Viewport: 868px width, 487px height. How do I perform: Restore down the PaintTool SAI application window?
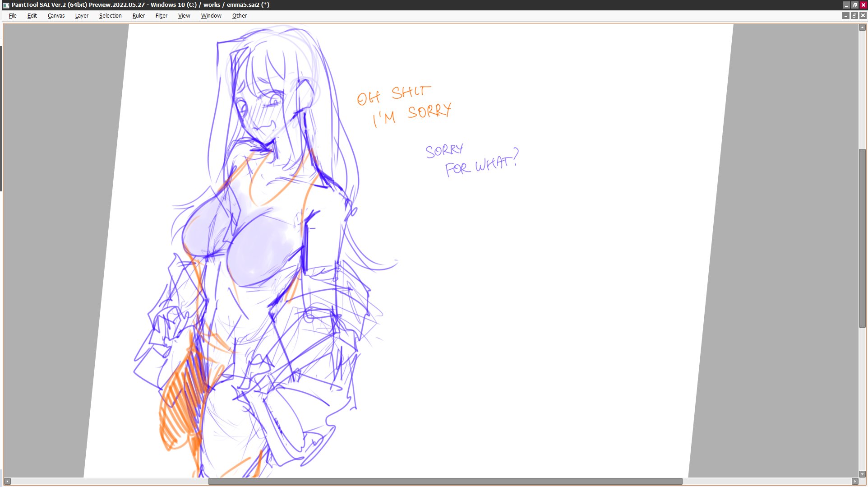click(855, 5)
